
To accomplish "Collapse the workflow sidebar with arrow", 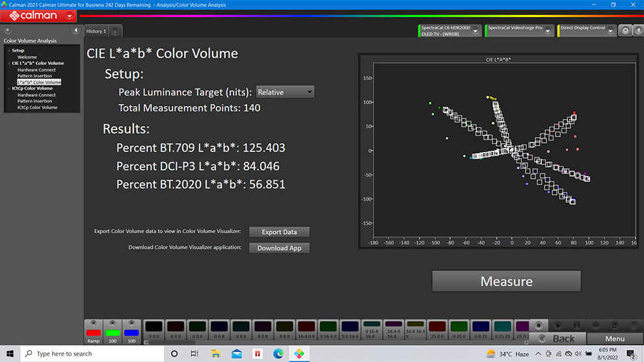I will click(75, 31).
